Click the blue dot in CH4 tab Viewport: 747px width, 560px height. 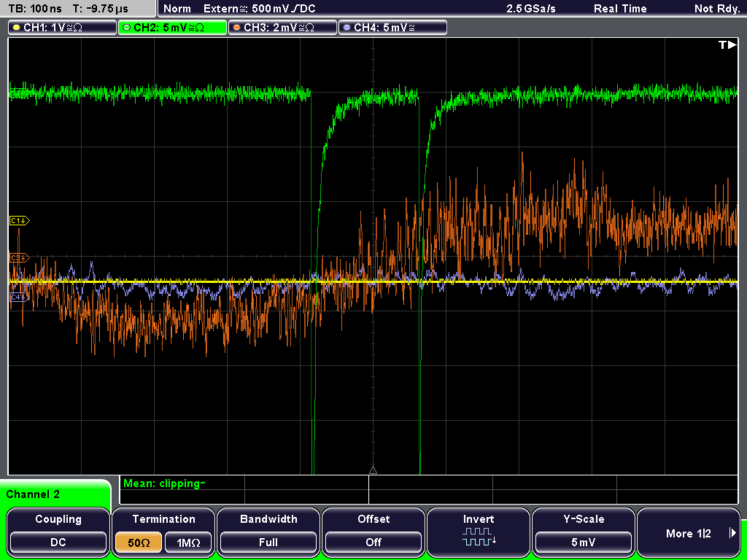(x=347, y=28)
